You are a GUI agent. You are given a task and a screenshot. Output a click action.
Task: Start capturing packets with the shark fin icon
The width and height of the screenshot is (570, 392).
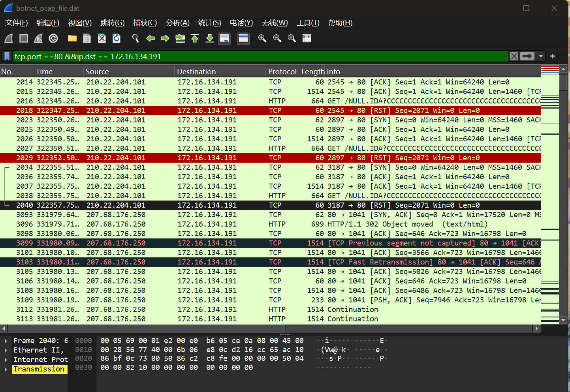(9, 38)
